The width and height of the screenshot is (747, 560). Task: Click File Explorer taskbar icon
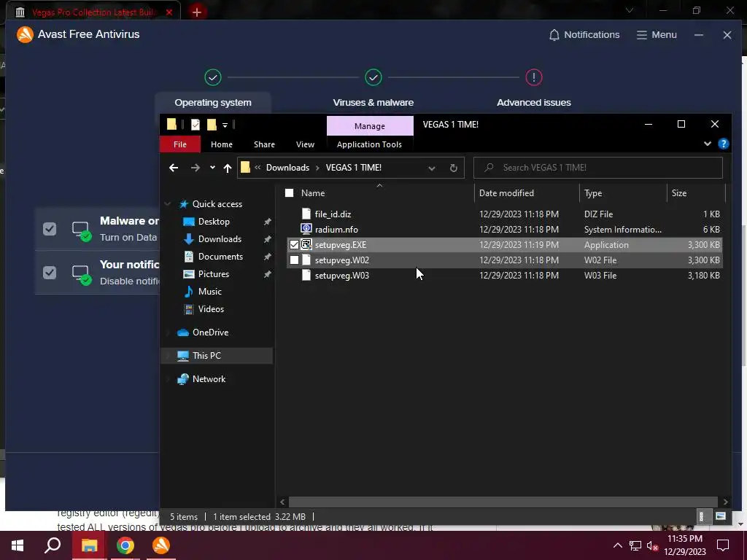tap(89, 545)
